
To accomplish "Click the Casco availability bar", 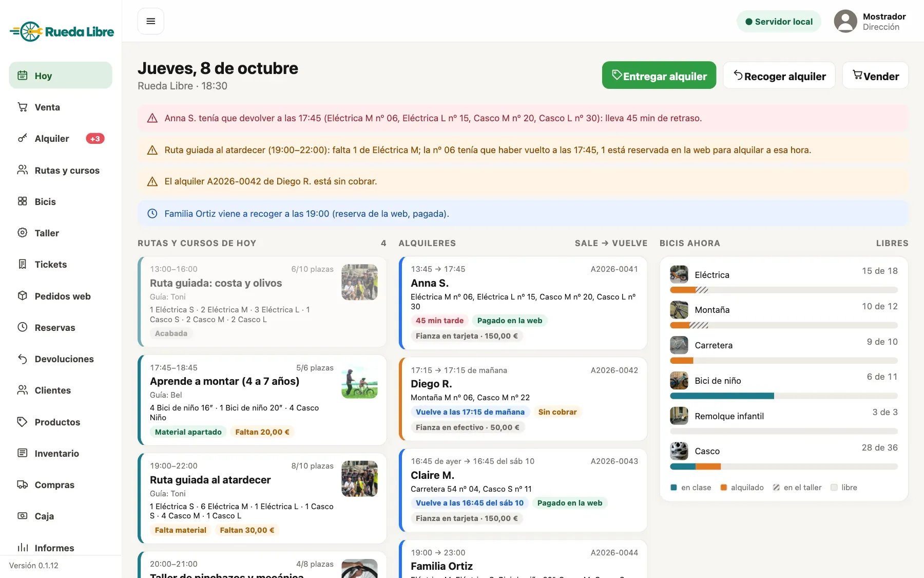I will (784, 467).
